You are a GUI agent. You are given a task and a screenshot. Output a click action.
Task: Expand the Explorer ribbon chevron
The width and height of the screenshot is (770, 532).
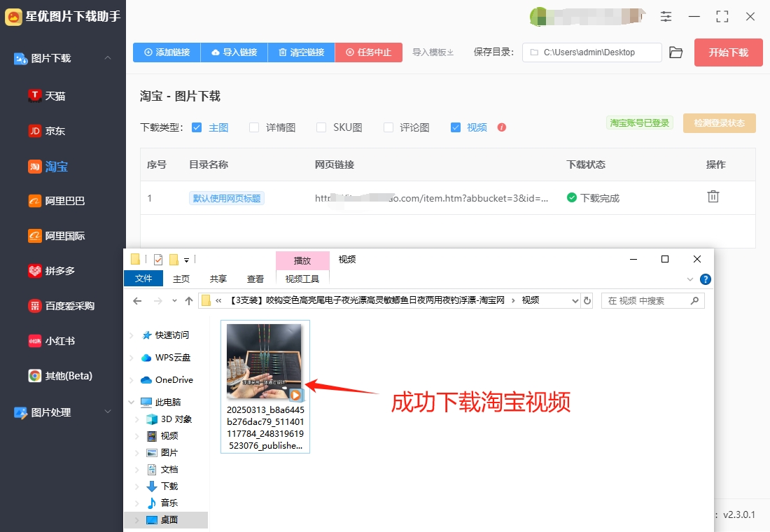coord(690,279)
